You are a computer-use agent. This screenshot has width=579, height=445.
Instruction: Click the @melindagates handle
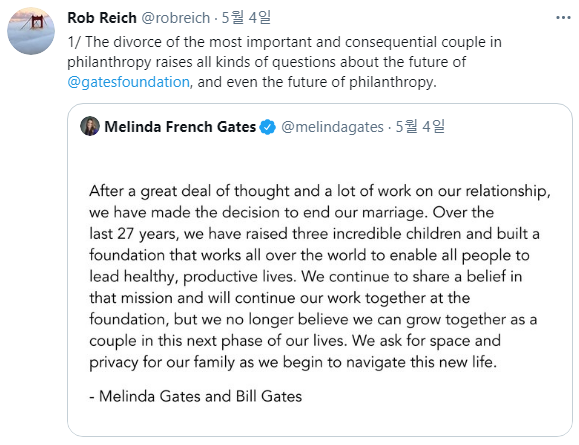coord(332,127)
